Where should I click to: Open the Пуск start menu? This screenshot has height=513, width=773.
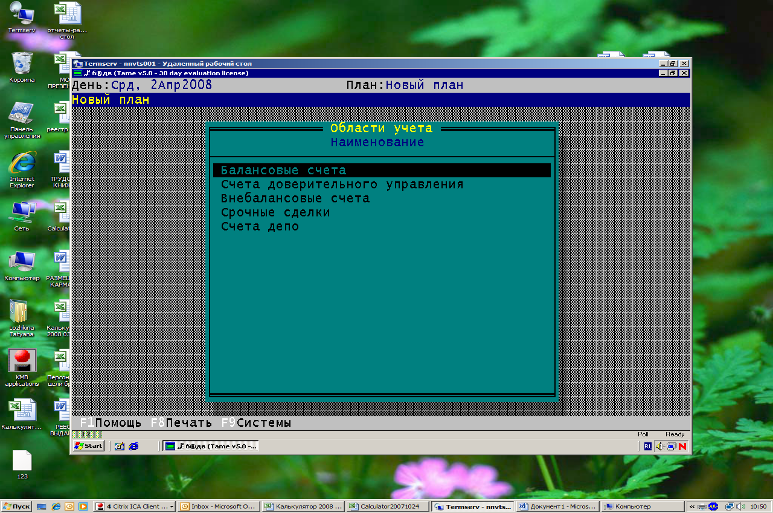[x=18, y=506]
